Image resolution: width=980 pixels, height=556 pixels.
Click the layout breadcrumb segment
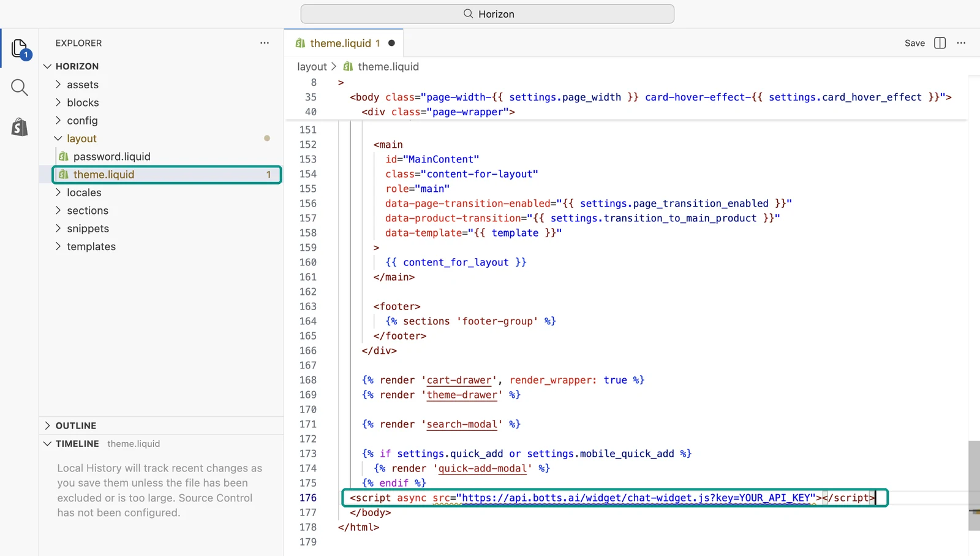click(312, 66)
